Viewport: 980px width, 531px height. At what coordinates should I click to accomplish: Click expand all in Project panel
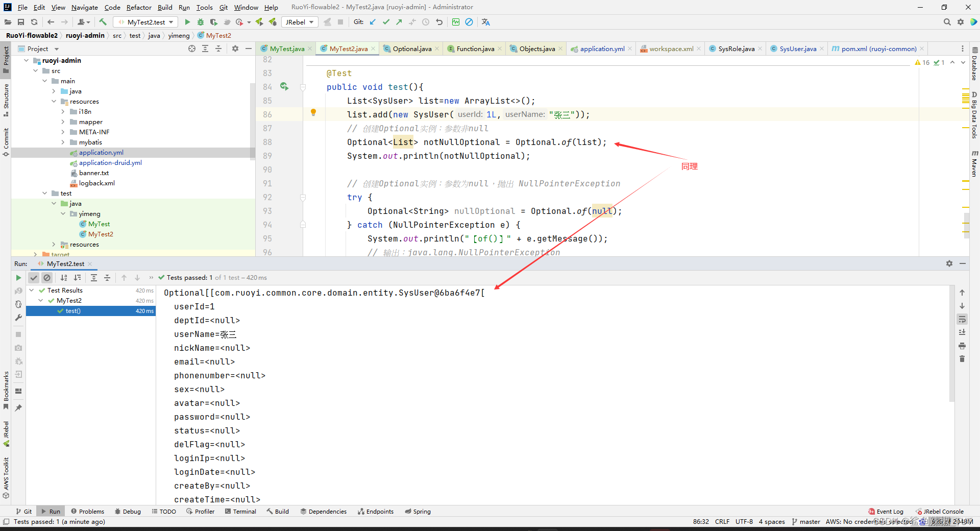(x=205, y=49)
